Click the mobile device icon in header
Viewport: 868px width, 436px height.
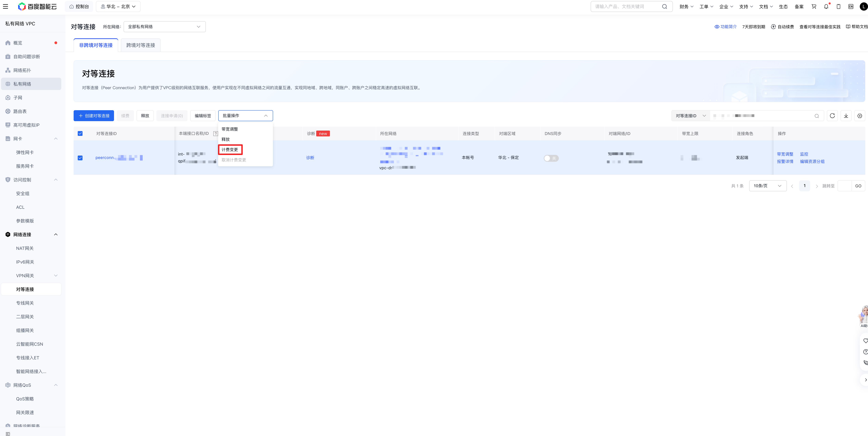(839, 6)
